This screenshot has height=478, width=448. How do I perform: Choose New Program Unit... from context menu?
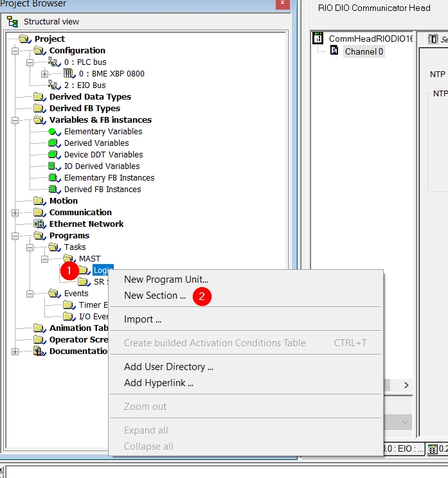tap(246, 279)
